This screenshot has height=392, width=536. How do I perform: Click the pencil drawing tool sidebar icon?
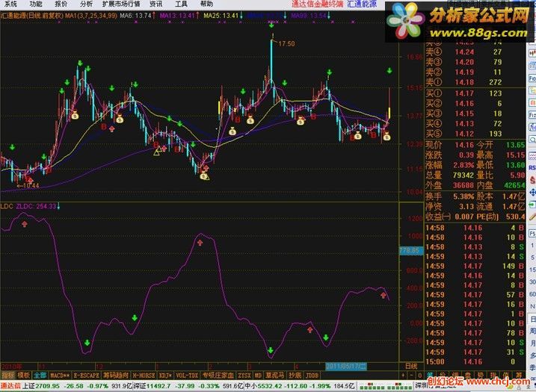click(532, 217)
